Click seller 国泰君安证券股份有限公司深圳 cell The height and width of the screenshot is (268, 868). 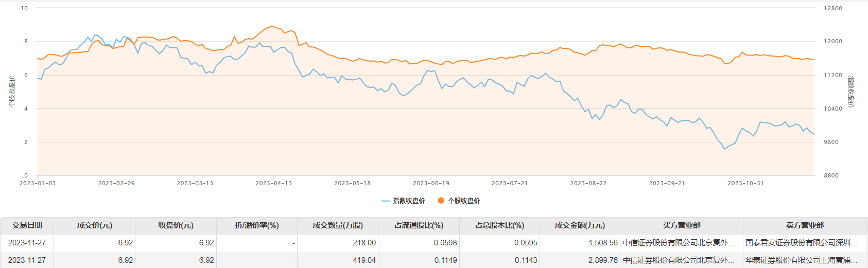[805, 243]
